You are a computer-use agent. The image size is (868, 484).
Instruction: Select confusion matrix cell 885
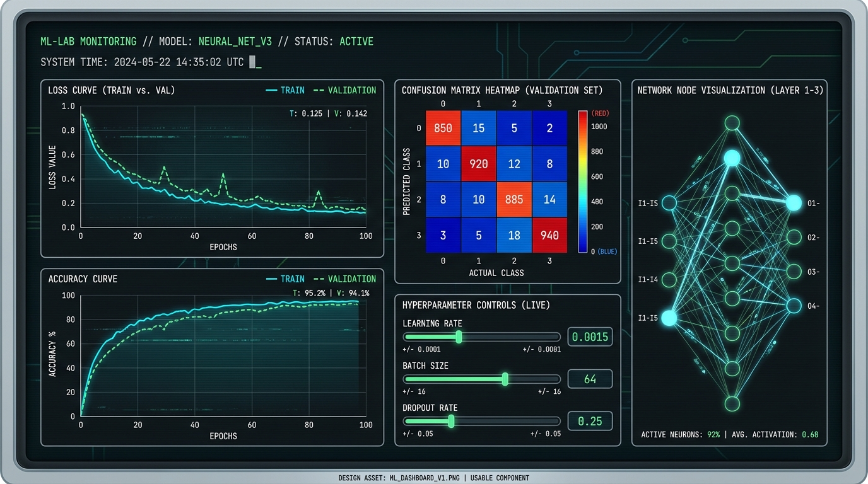514,199
